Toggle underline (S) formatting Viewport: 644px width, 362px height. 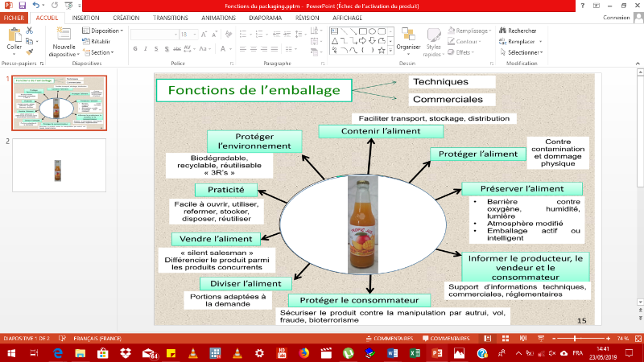tap(155, 47)
